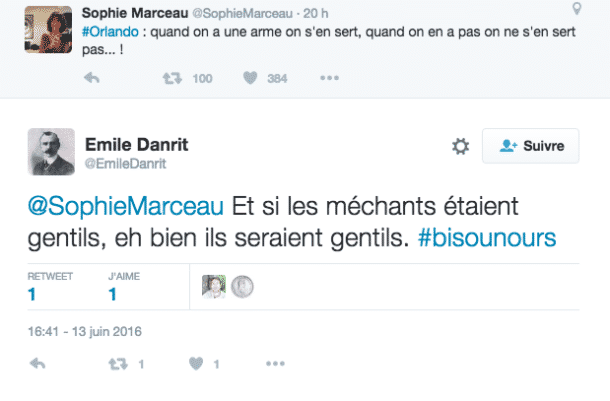View Emile Danrit's profile photo

[x=48, y=153]
